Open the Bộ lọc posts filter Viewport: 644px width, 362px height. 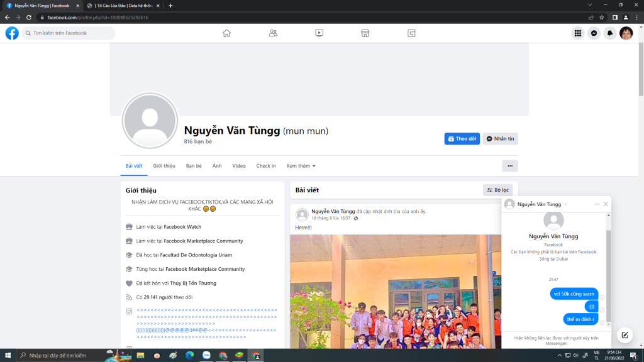(497, 190)
